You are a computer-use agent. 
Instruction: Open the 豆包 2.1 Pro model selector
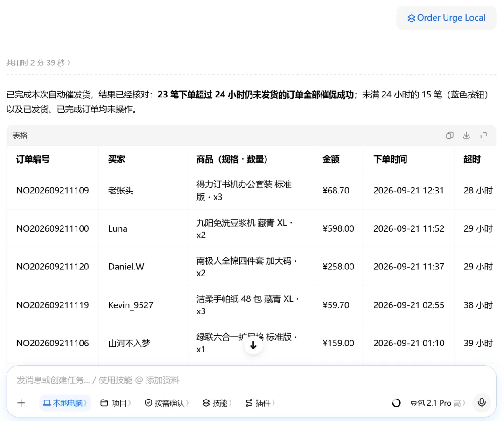[x=437, y=403]
